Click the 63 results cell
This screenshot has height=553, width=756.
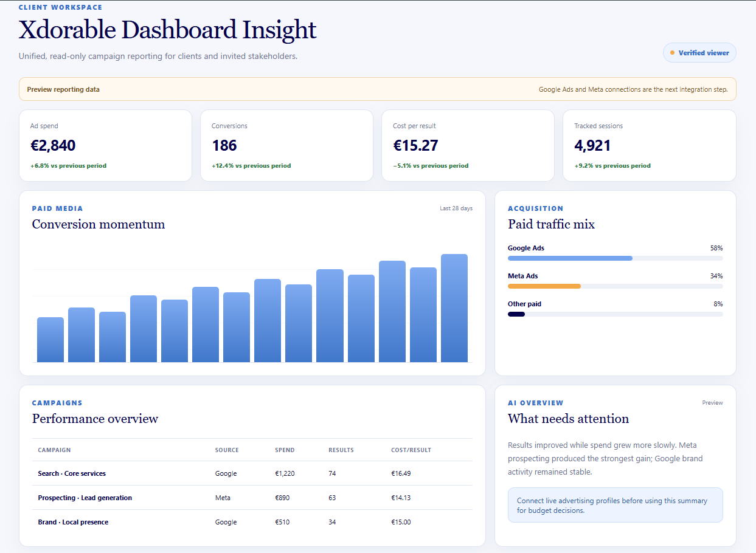(332, 498)
